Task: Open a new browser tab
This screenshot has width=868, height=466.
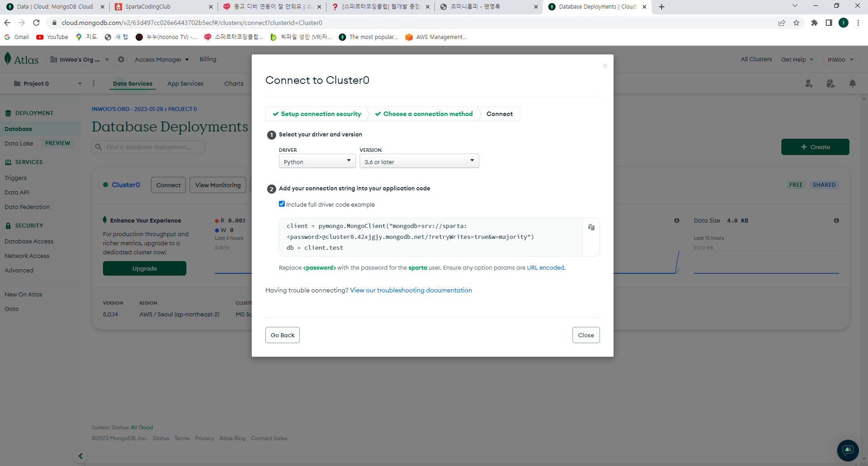Action: click(662, 7)
